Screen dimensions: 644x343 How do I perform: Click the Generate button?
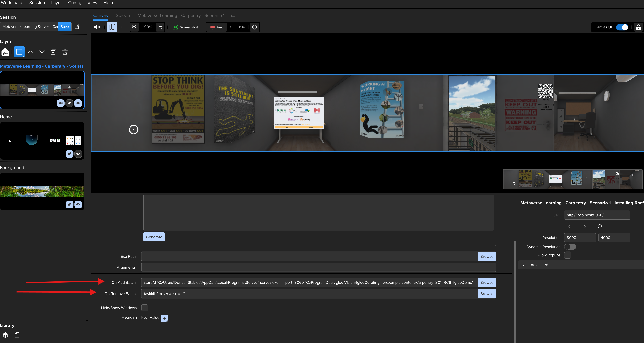click(154, 237)
